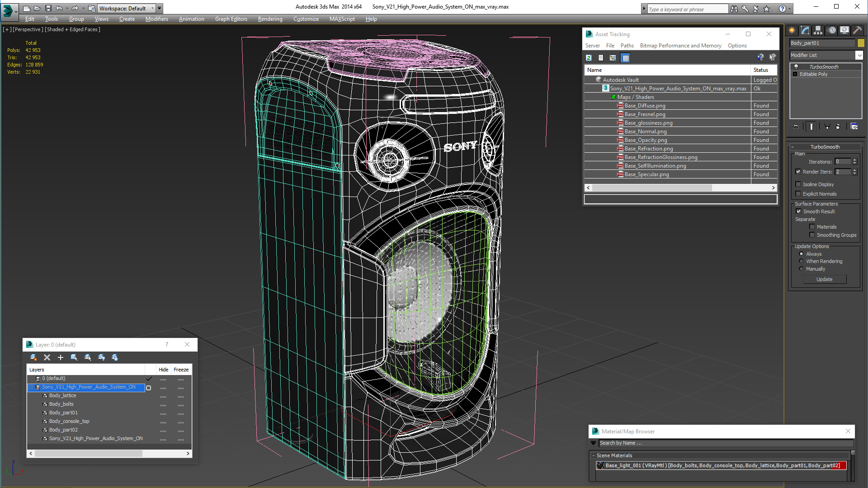This screenshot has height=488, width=868.
Task: Open the MAXScript menu
Action: click(342, 19)
